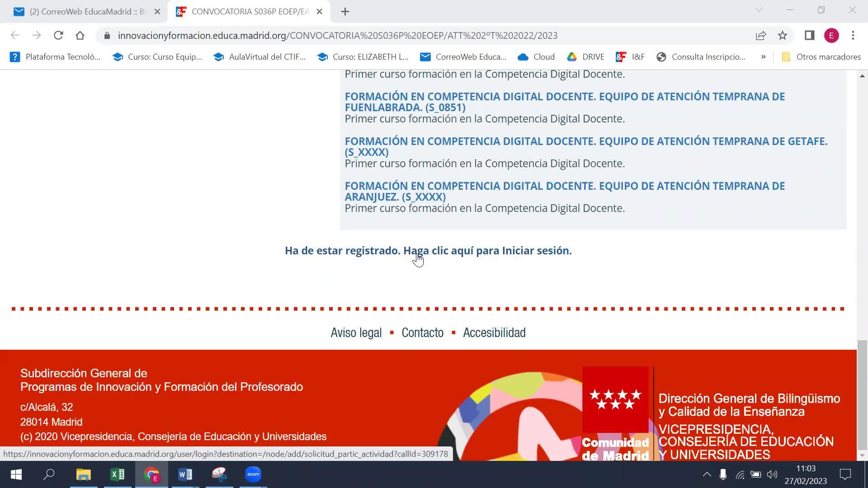Open the Chrome three-dot menu

click(x=853, y=35)
